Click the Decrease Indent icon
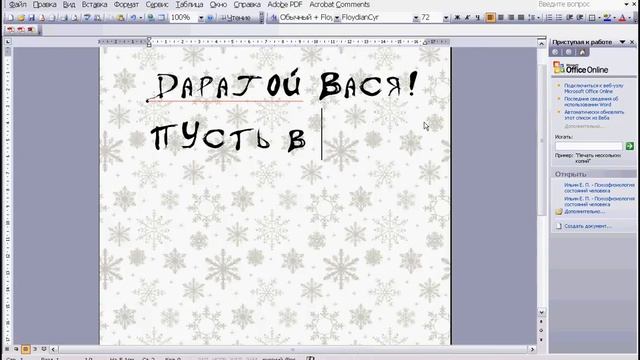This screenshot has height=360, width=640. 569,18
